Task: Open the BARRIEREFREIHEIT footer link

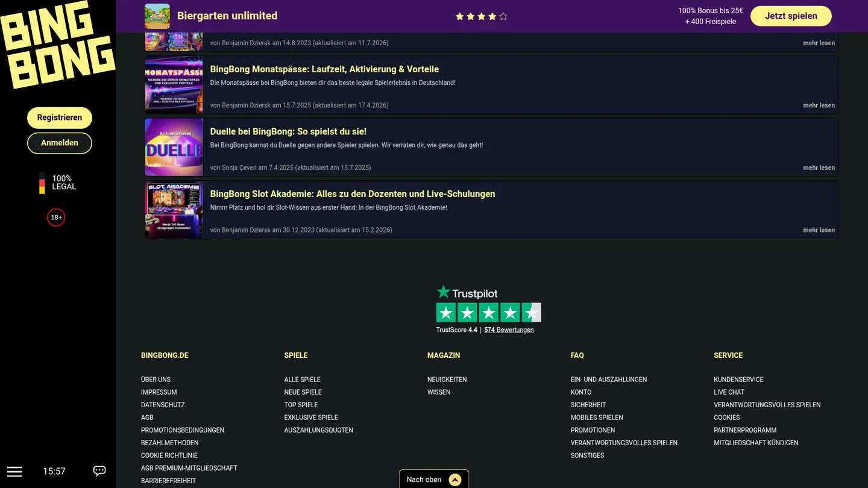Action: pyautogui.click(x=168, y=481)
